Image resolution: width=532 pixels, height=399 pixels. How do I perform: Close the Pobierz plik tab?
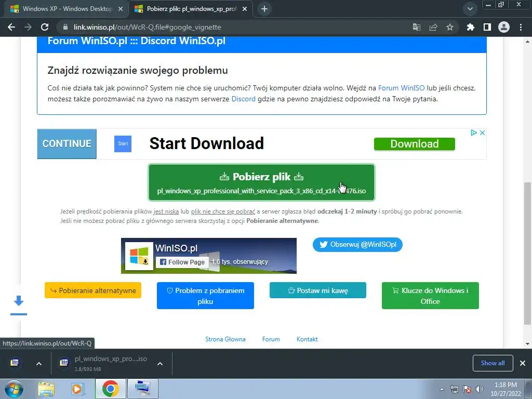(245, 9)
